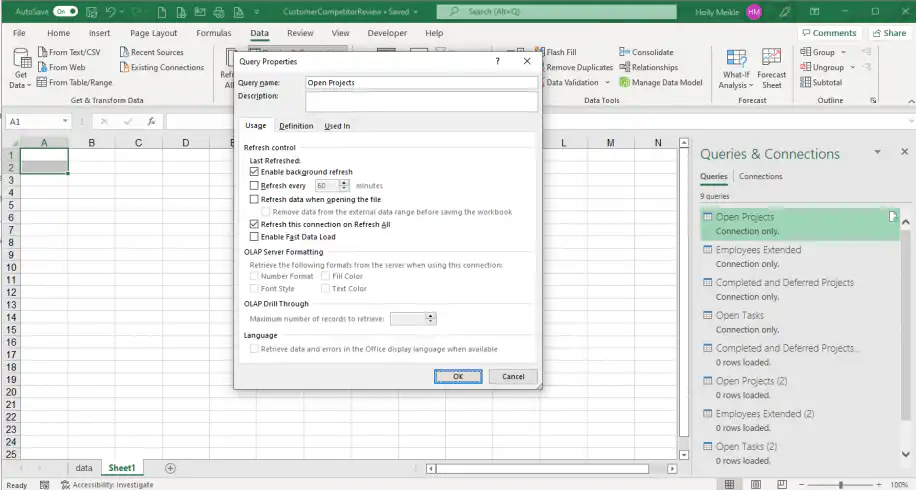Click zoom in plus button
The height and width of the screenshot is (490, 916).
879,485
